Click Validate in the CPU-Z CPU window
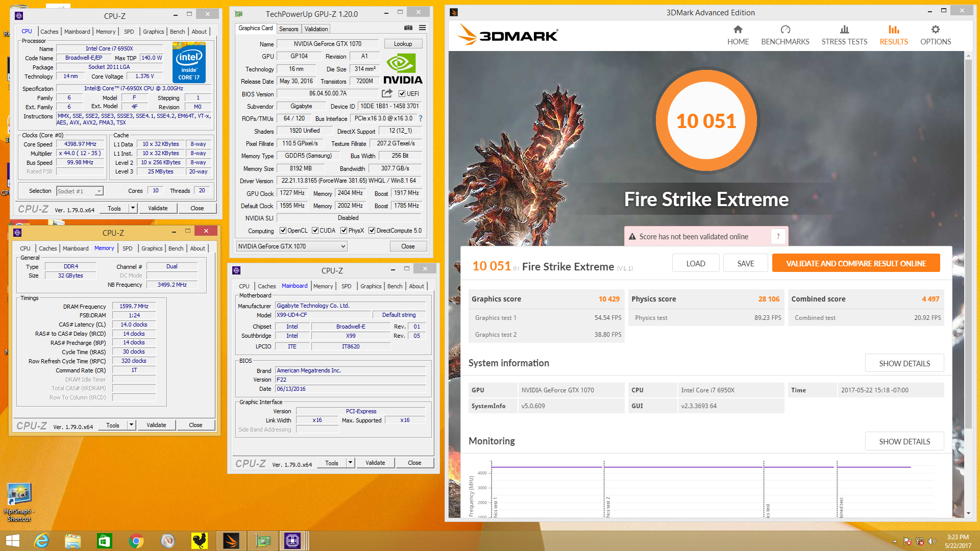The image size is (980, 551). click(158, 208)
